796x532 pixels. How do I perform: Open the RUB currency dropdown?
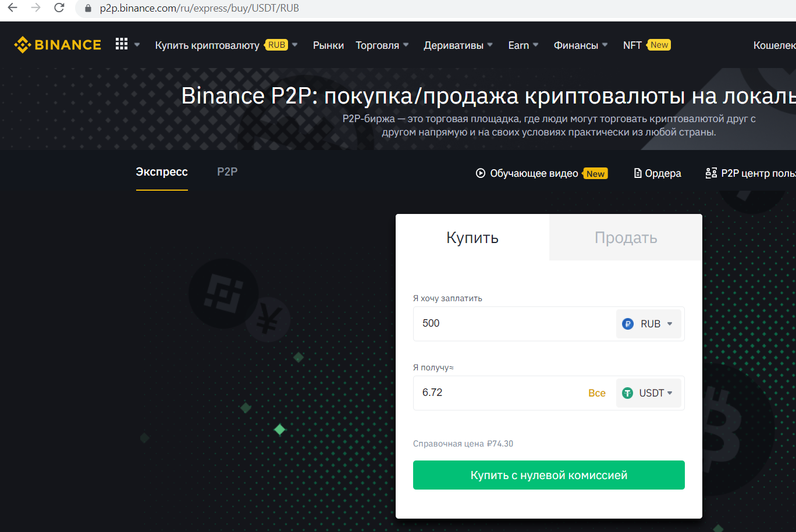(x=649, y=324)
